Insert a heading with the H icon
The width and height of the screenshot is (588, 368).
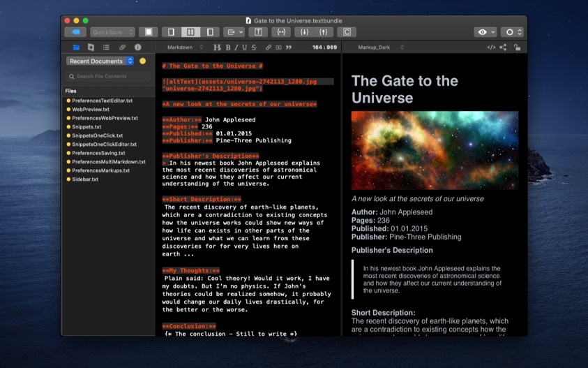pos(217,47)
